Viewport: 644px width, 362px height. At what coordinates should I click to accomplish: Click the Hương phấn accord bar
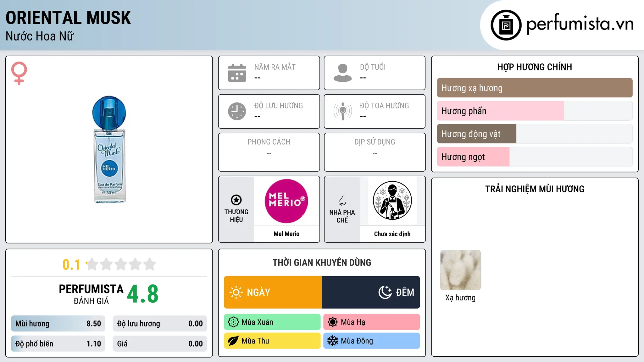click(535, 111)
